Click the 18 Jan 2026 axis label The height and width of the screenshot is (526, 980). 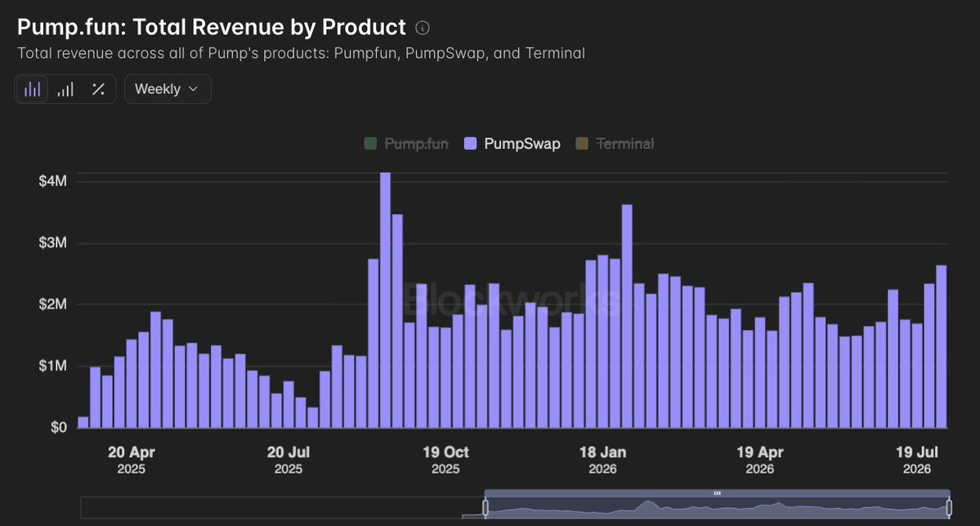point(602,460)
